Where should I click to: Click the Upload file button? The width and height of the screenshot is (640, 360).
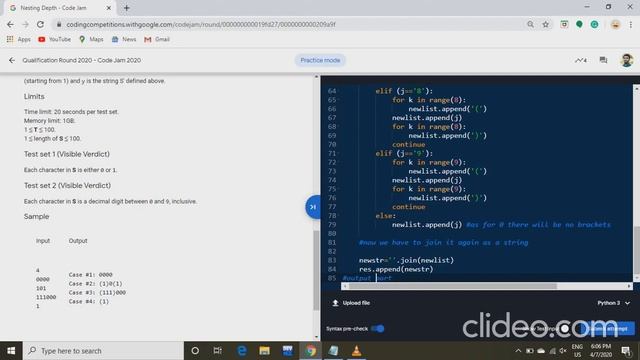click(351, 303)
